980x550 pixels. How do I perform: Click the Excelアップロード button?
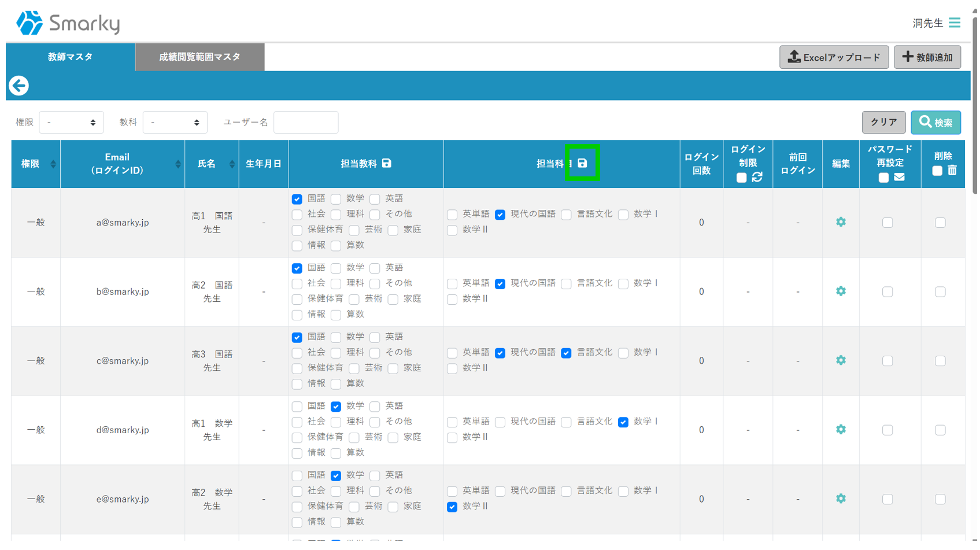pos(833,57)
